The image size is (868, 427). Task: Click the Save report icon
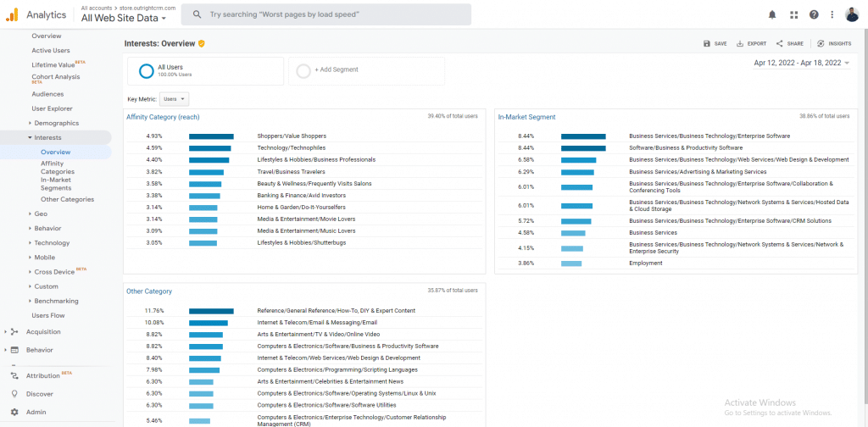706,43
